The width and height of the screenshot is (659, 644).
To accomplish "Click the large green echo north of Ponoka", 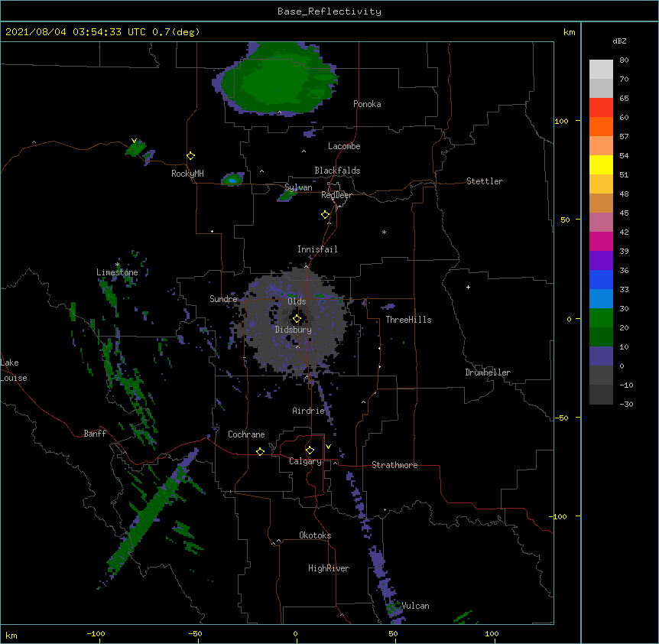I will pyautogui.click(x=275, y=79).
